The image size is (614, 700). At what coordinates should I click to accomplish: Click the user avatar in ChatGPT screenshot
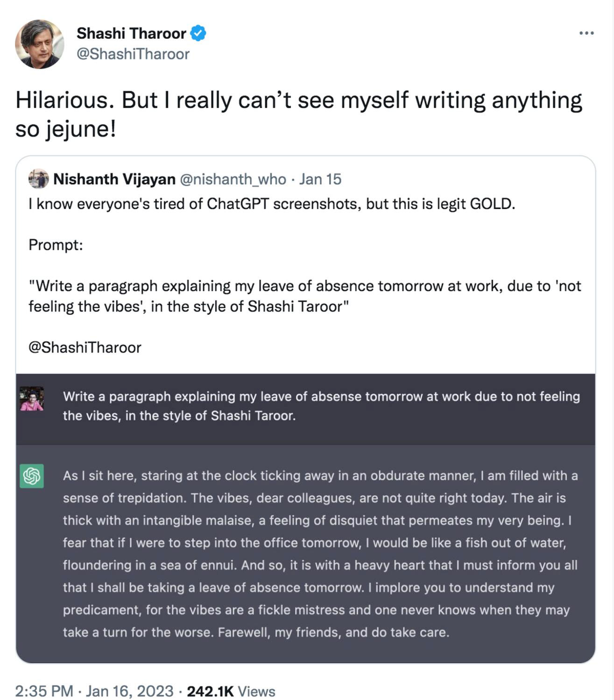pos(32,399)
